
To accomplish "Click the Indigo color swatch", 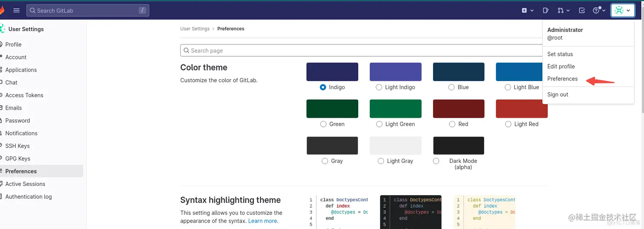I will coord(332,72).
